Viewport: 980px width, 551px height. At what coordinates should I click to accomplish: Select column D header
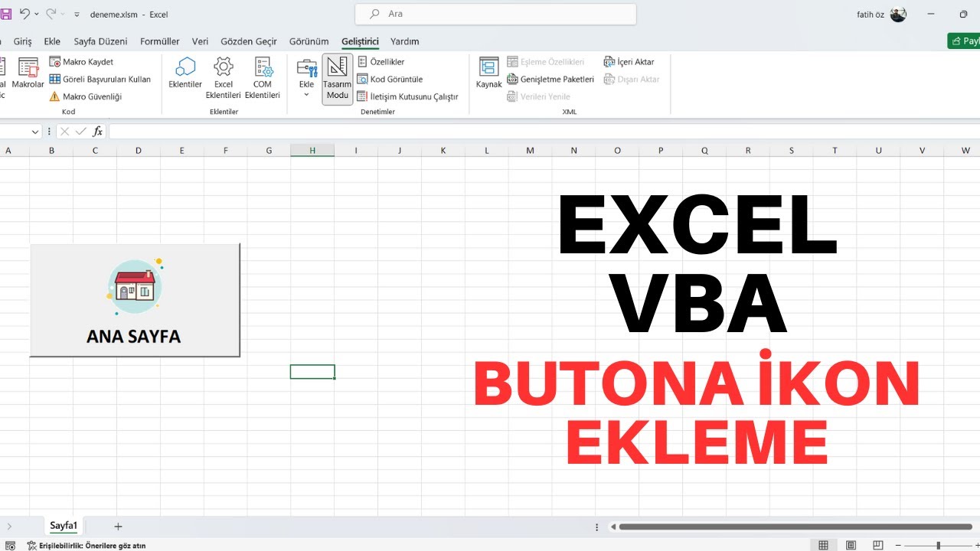pyautogui.click(x=139, y=151)
